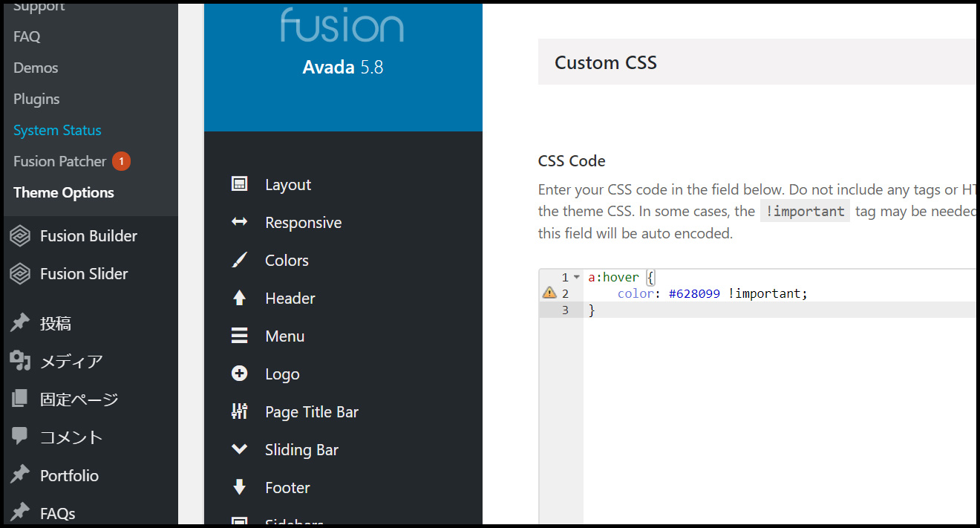Select Theme Options in sidebar

(x=64, y=192)
